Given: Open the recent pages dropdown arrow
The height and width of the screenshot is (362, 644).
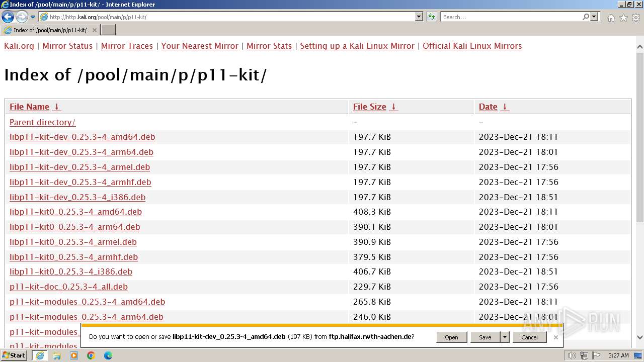Looking at the screenshot, I should pos(33,17).
